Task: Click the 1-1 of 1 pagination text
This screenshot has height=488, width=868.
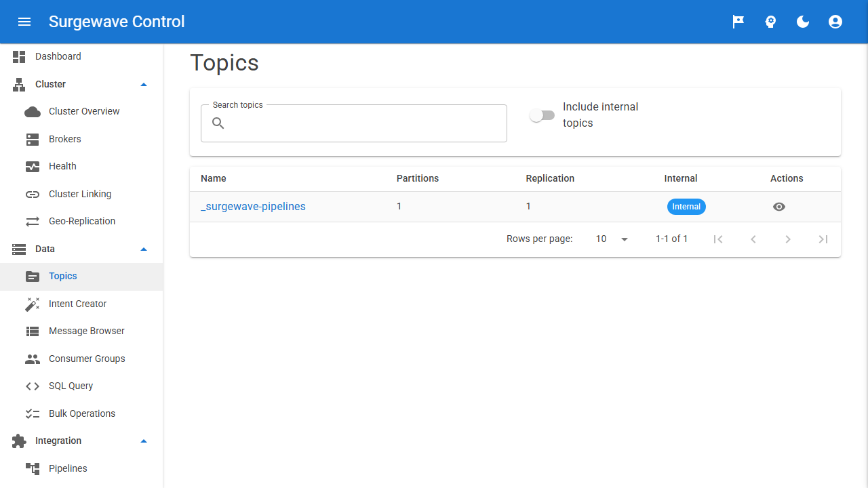Action: click(x=672, y=239)
